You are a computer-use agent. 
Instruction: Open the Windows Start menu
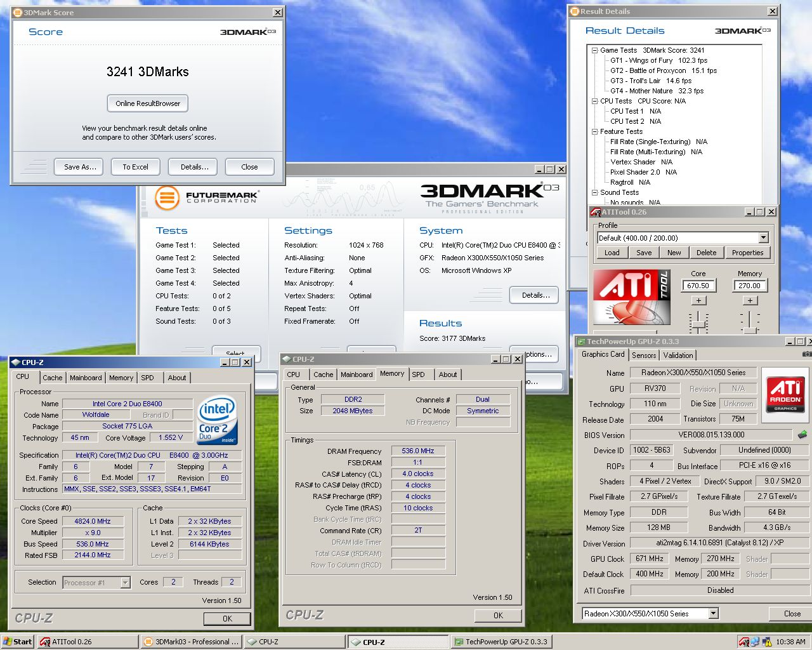pyautogui.click(x=18, y=642)
